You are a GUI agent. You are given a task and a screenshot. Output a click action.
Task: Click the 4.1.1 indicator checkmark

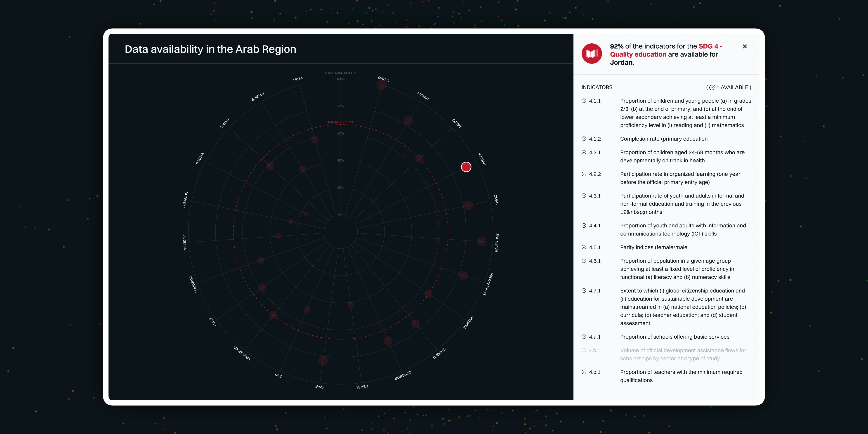(x=584, y=101)
